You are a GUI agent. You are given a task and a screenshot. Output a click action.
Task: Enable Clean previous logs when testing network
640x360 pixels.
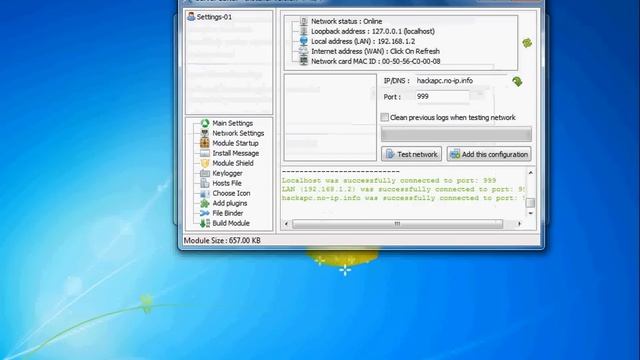(x=384, y=117)
